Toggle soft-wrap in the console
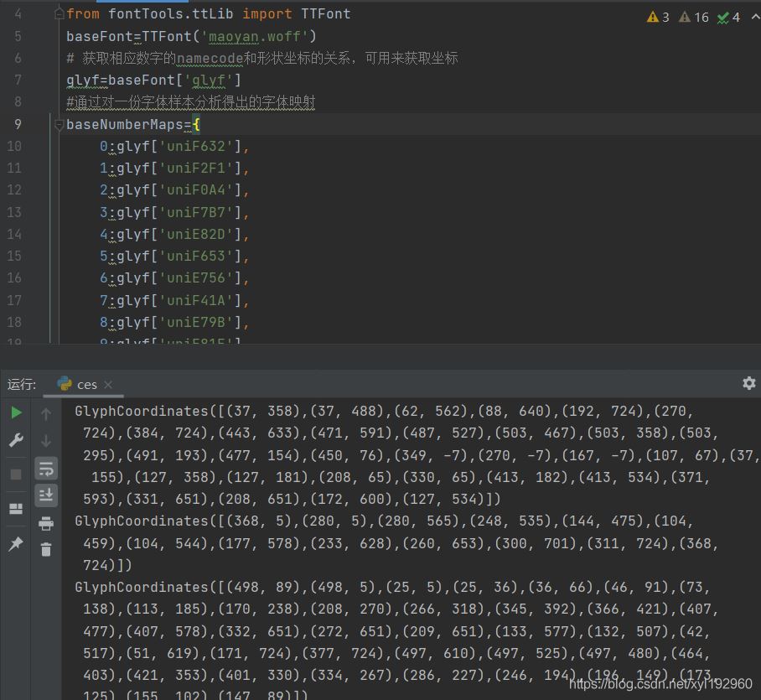Viewport: 761px width, 700px height. tap(46, 469)
